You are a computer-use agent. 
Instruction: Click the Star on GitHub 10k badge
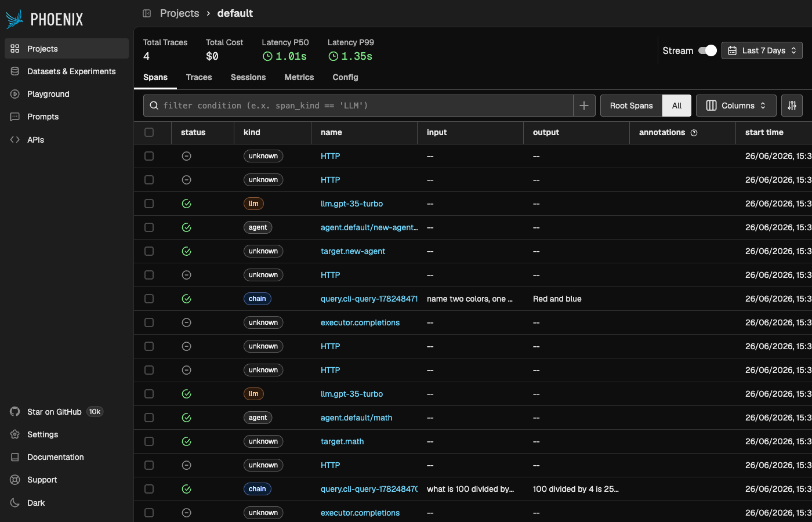click(95, 412)
